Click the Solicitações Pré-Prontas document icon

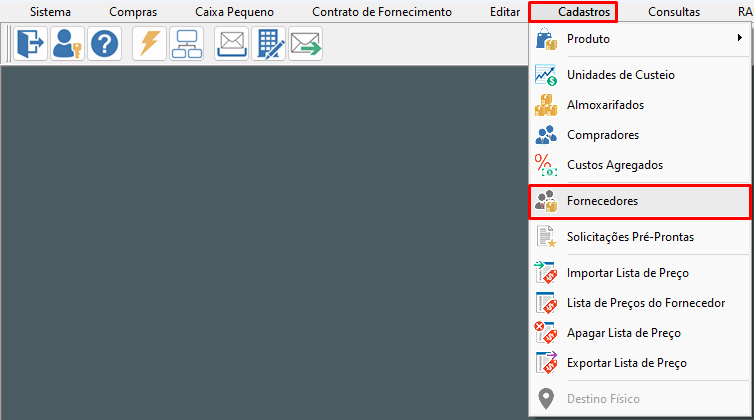click(546, 237)
